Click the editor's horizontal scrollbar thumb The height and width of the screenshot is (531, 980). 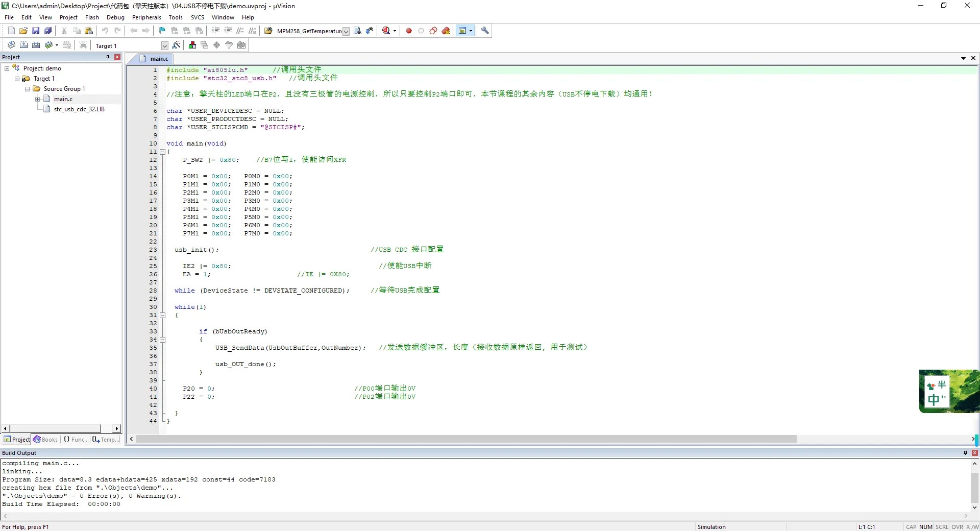pyautogui.click(x=466, y=439)
